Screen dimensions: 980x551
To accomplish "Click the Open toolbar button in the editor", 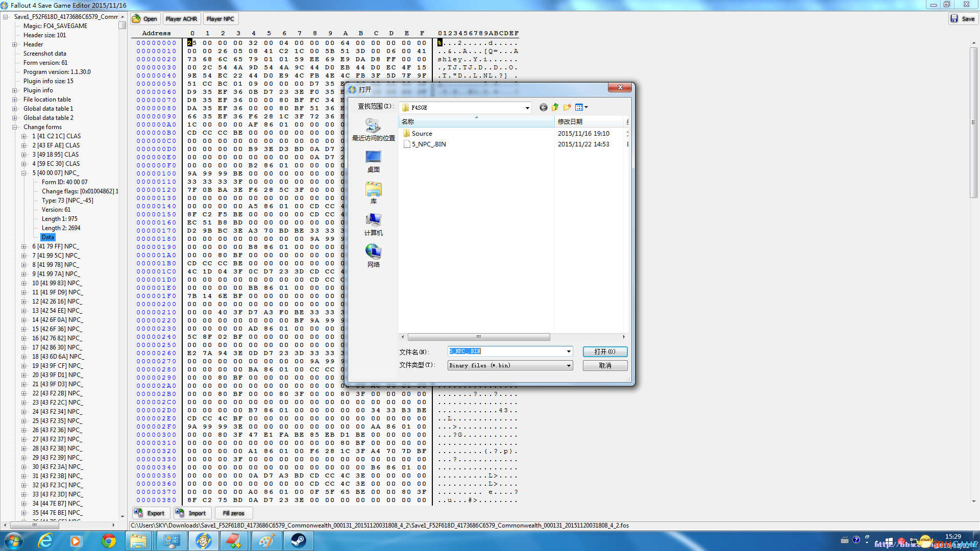I will point(145,19).
